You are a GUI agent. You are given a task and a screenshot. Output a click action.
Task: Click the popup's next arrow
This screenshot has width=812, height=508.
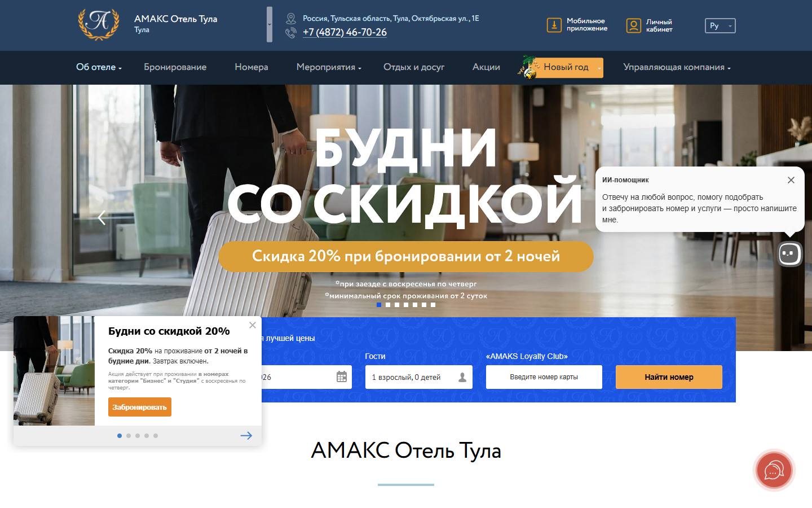point(246,435)
